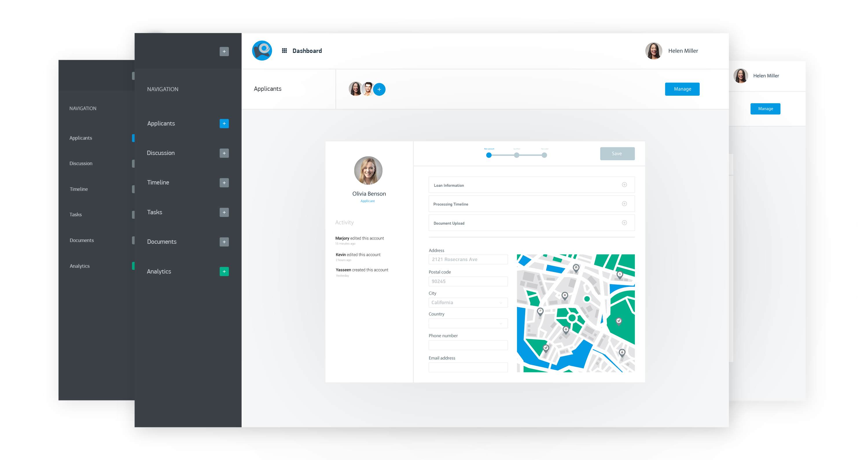Screen dimensions: 868x460
Task: Select the Qualified progress step
Action: [516, 155]
